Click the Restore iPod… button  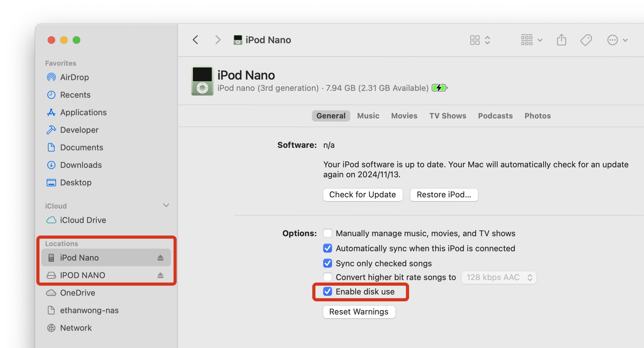(x=444, y=195)
